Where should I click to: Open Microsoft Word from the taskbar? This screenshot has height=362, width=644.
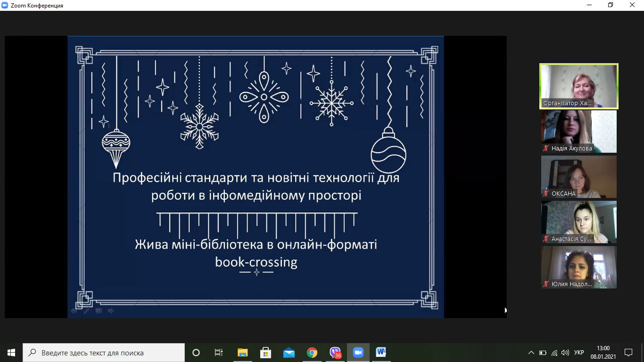pos(381,353)
